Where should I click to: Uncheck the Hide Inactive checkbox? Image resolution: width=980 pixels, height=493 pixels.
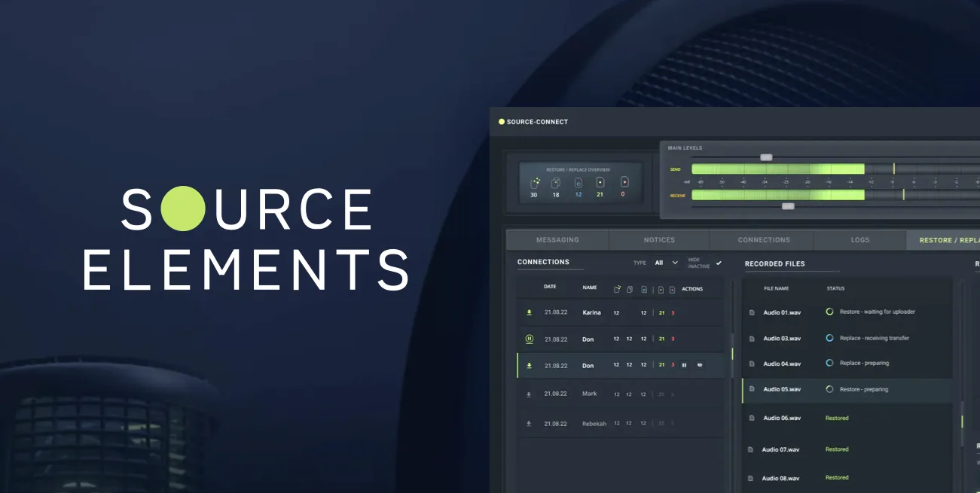(719, 263)
